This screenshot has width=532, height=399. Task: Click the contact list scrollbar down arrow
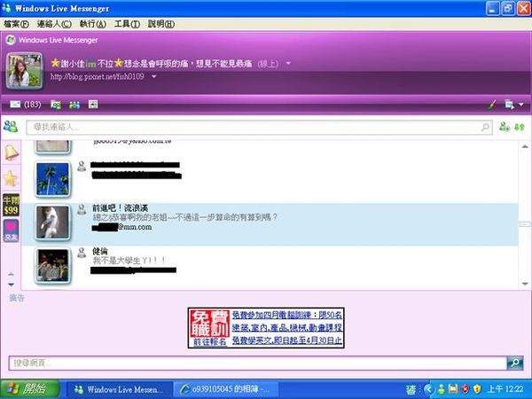tap(525, 284)
